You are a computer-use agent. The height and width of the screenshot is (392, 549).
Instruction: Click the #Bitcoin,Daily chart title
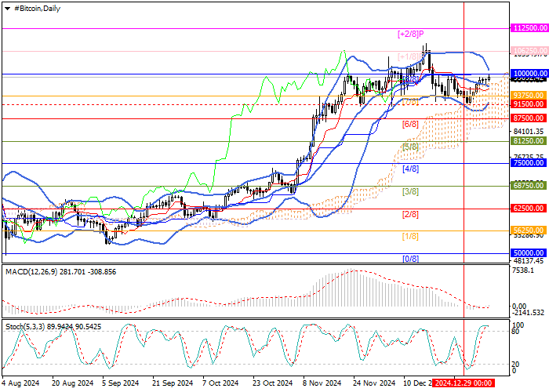point(38,7)
